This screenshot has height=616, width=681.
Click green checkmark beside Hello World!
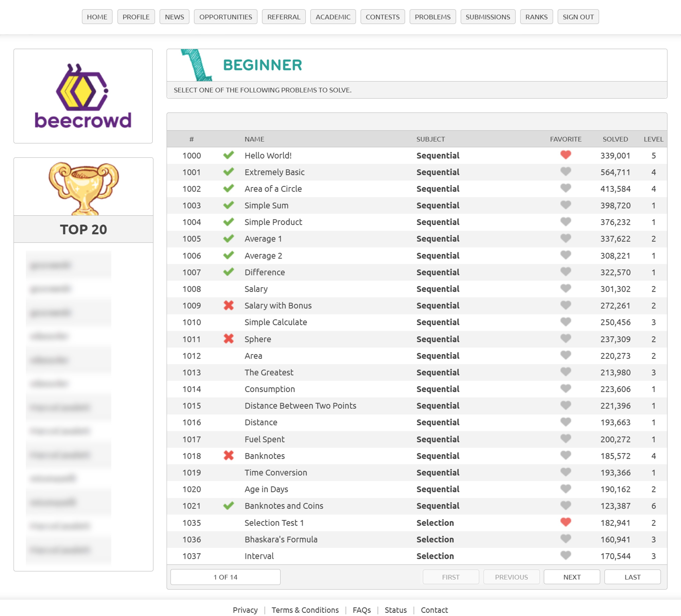(x=228, y=155)
